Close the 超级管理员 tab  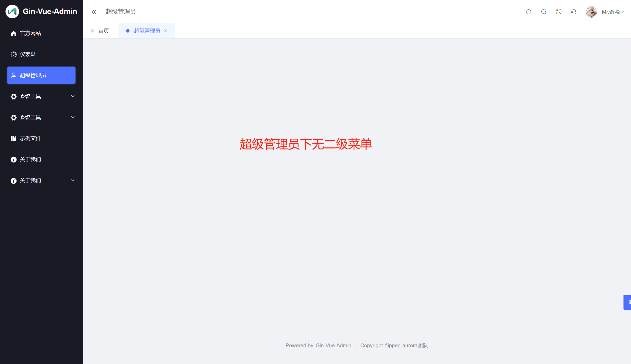coord(166,31)
